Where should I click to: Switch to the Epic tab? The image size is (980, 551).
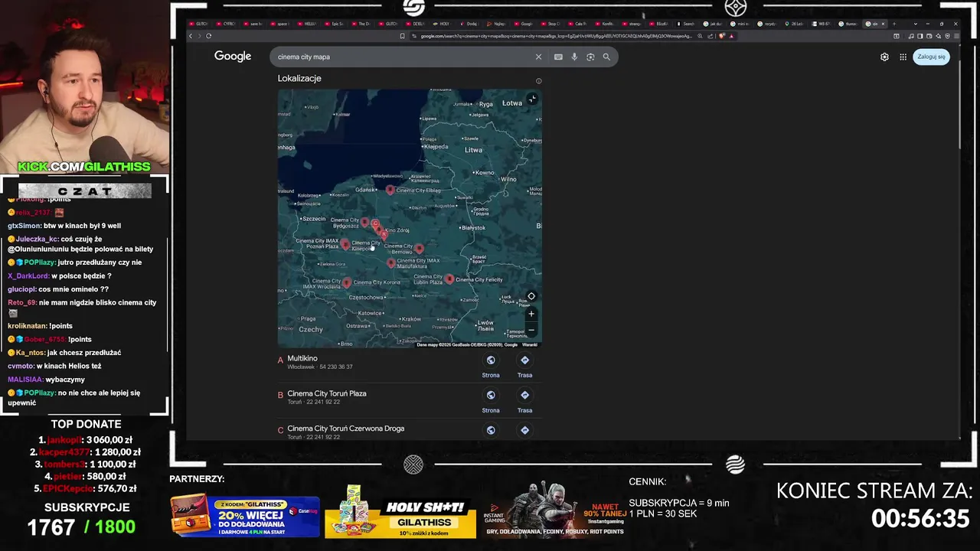click(335, 24)
